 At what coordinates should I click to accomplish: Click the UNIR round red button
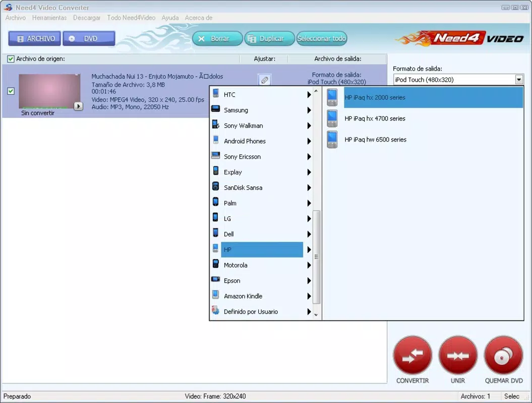click(458, 356)
